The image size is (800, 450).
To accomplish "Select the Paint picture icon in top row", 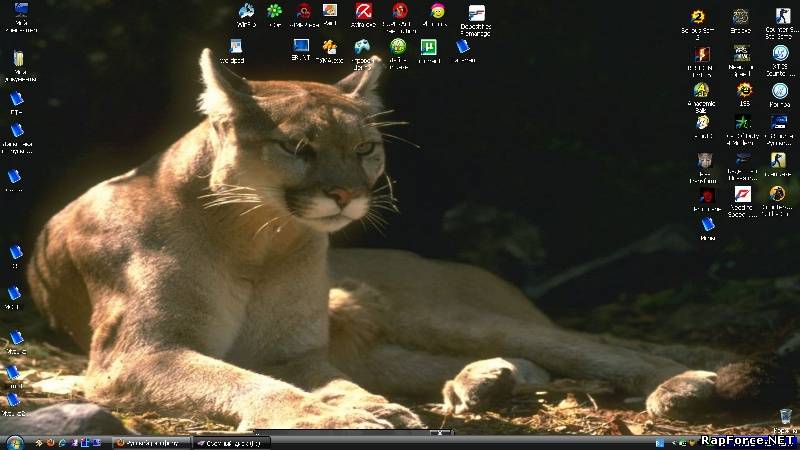I will (x=330, y=10).
